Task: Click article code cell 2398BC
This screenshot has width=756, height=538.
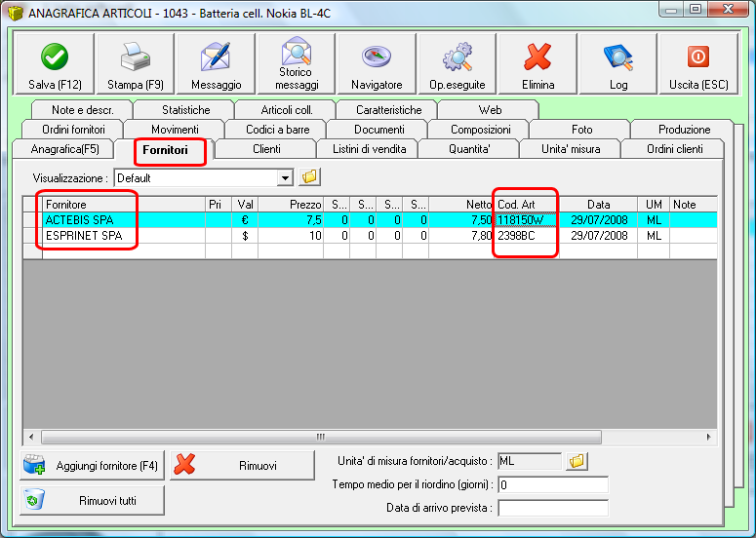Action: (527, 236)
